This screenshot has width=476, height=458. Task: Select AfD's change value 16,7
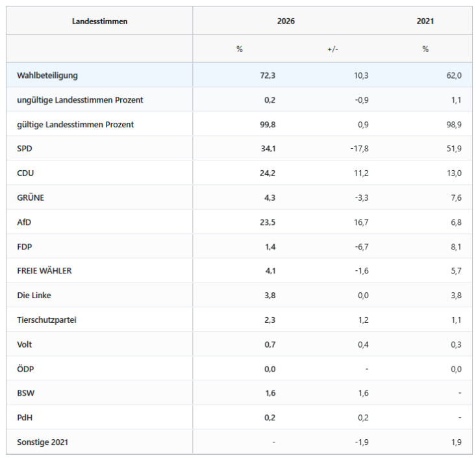pyautogui.click(x=360, y=222)
